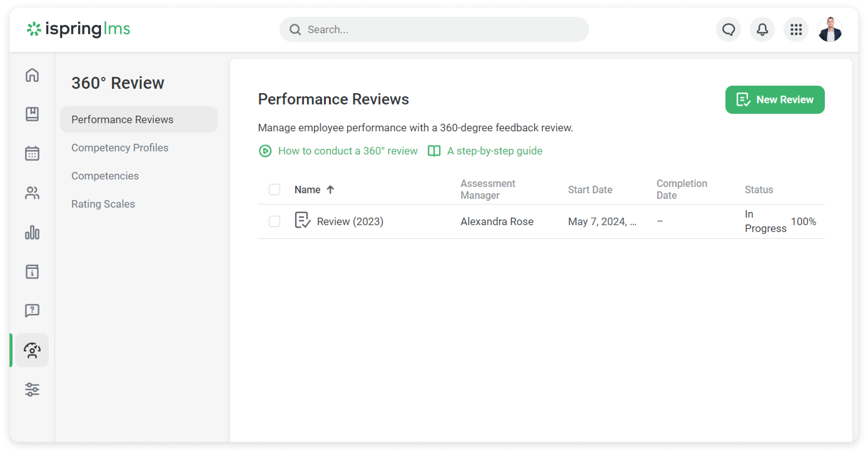Open the Home icon in sidebar
Screen dimensions: 868x454
click(32, 75)
